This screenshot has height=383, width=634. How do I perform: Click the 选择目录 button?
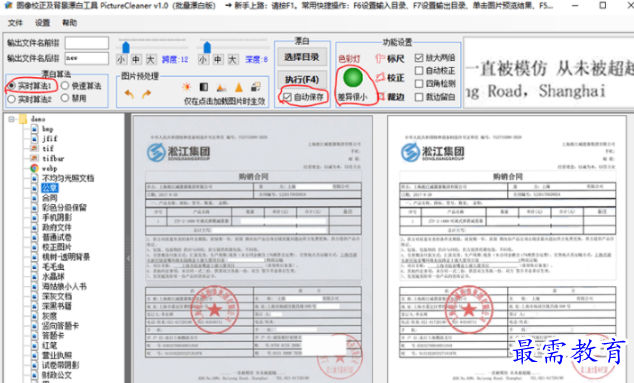pyautogui.click(x=302, y=57)
